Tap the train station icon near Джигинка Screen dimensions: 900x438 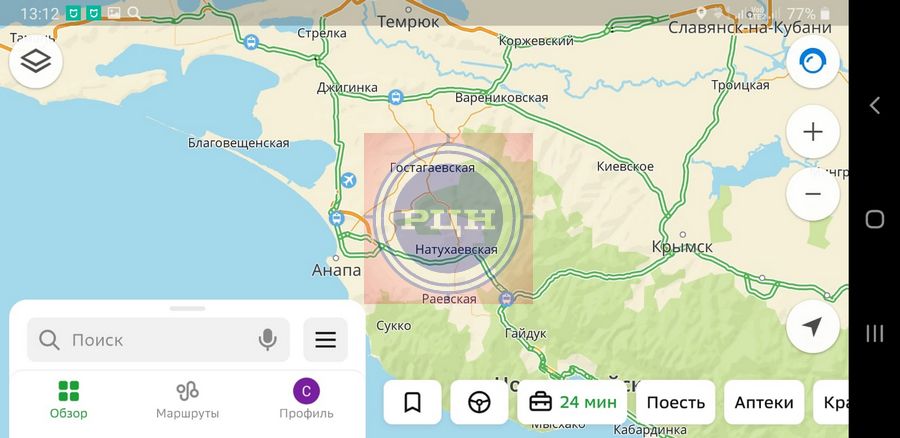395,97
